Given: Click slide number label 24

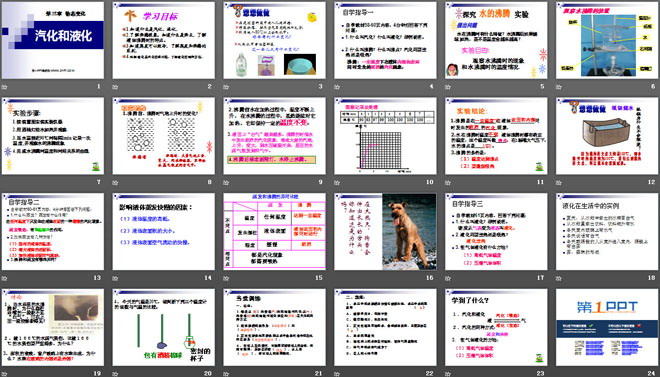Looking at the screenshot, I should [x=652, y=373].
